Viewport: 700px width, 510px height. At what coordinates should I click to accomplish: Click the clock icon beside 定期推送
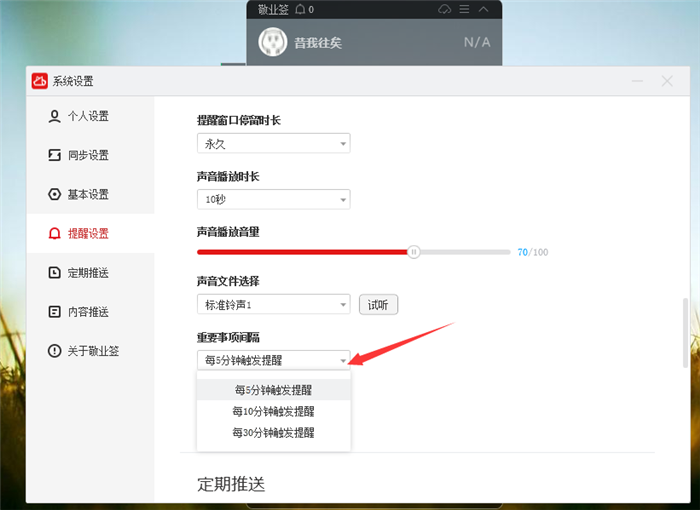[54, 272]
